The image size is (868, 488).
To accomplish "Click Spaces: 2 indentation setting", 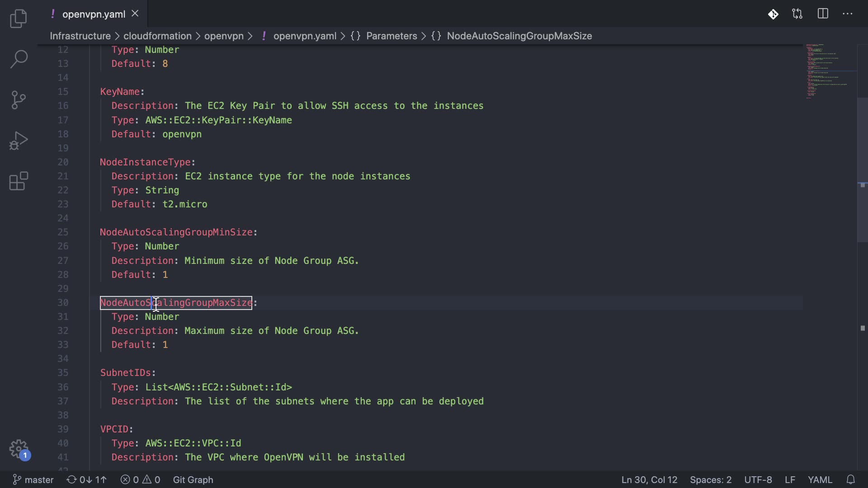I will coord(710,479).
